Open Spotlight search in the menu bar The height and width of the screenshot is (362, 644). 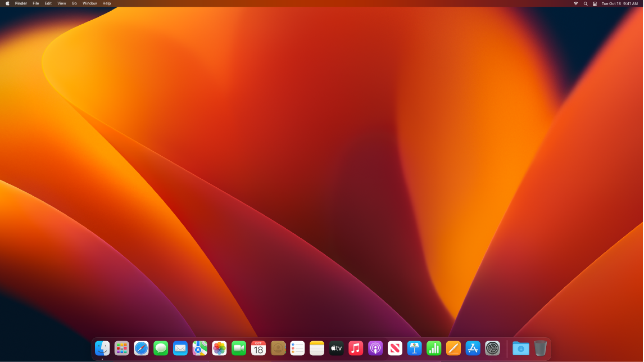[586, 3]
